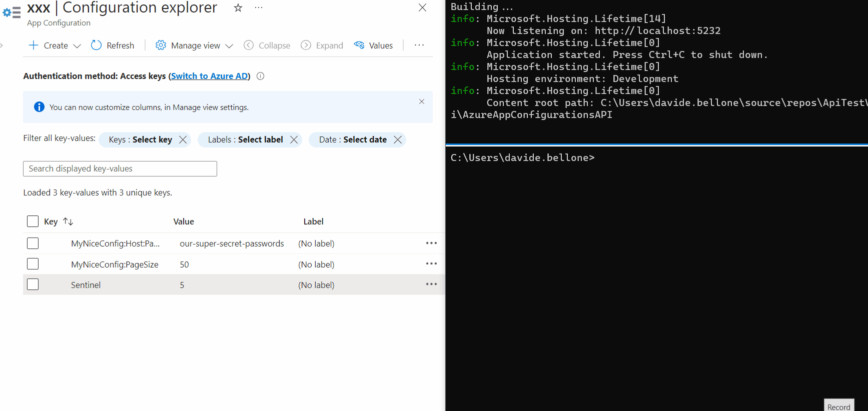Click the authentication method info icon

coord(260,76)
